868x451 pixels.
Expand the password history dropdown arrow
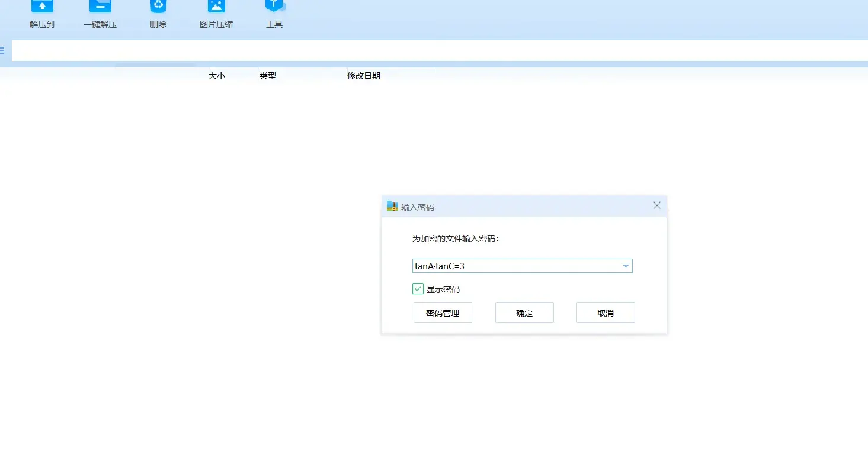click(x=626, y=266)
